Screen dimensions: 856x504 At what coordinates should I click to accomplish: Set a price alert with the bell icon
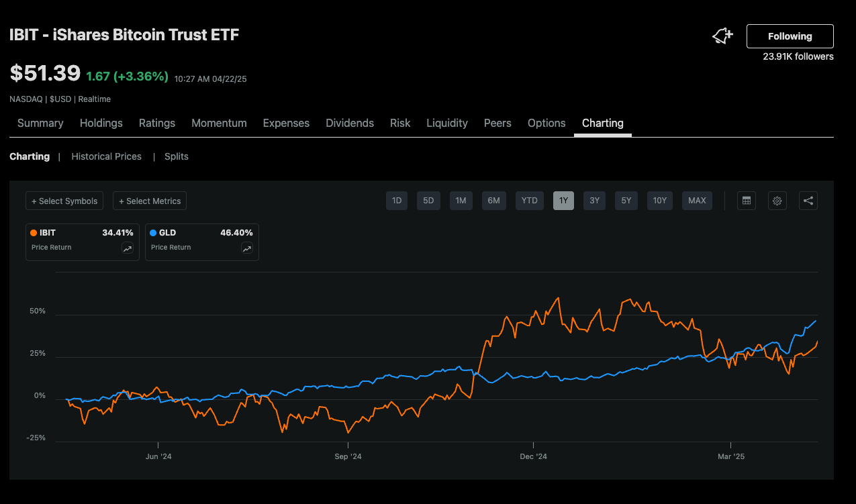(720, 35)
